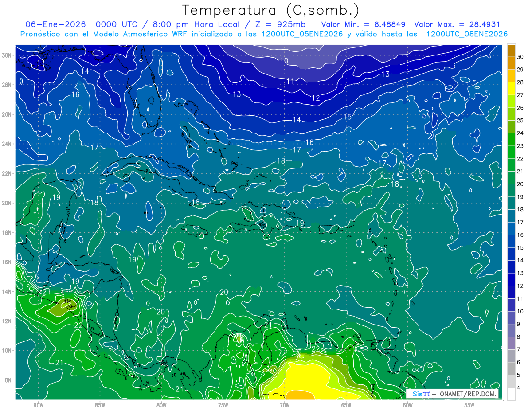Image resolution: width=532 pixels, height=411 pixels.
Task: Click the colorbar legend value 27
Action: point(520,95)
